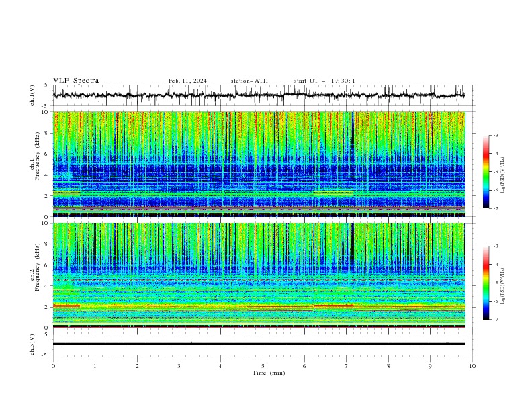Click the red 2 kHz band at start of ch.2 spectrogram
This screenshot has width=532, height=411.
[66, 306]
